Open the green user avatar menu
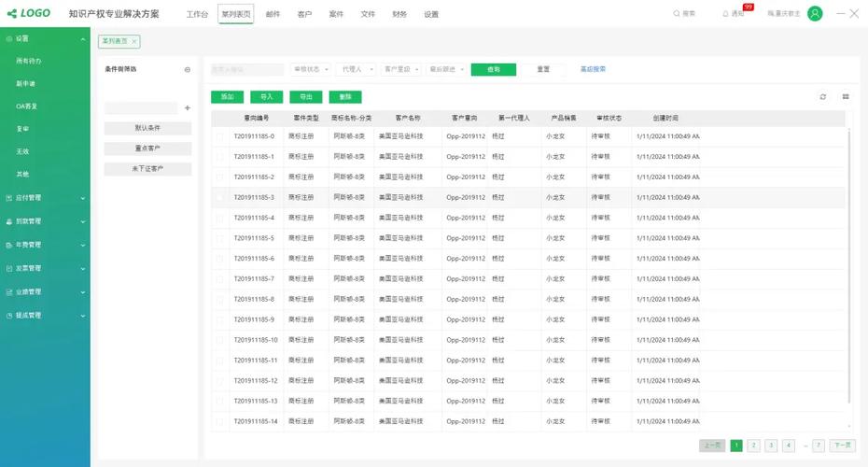This screenshot has height=467, width=868. pos(815,14)
